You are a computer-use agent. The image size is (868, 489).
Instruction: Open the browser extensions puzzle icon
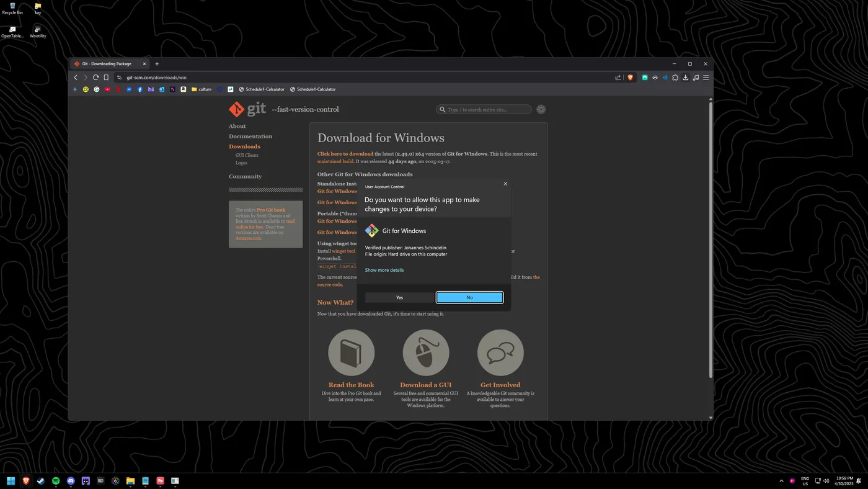click(x=675, y=78)
